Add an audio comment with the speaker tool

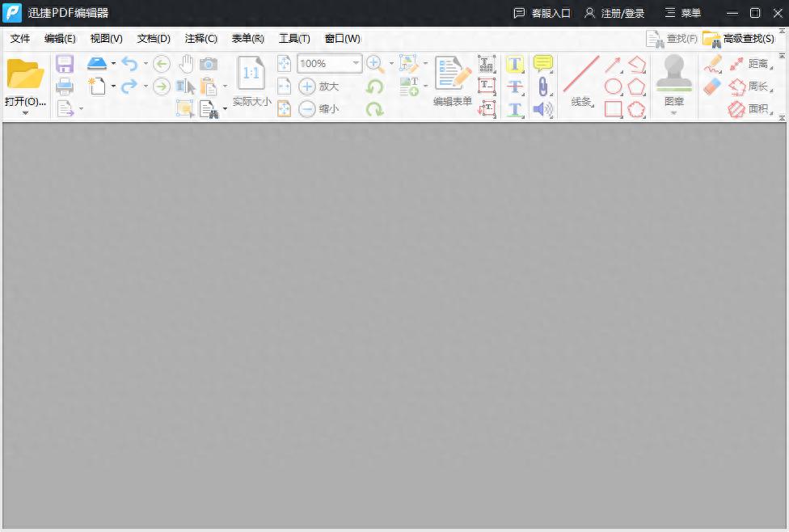542,109
